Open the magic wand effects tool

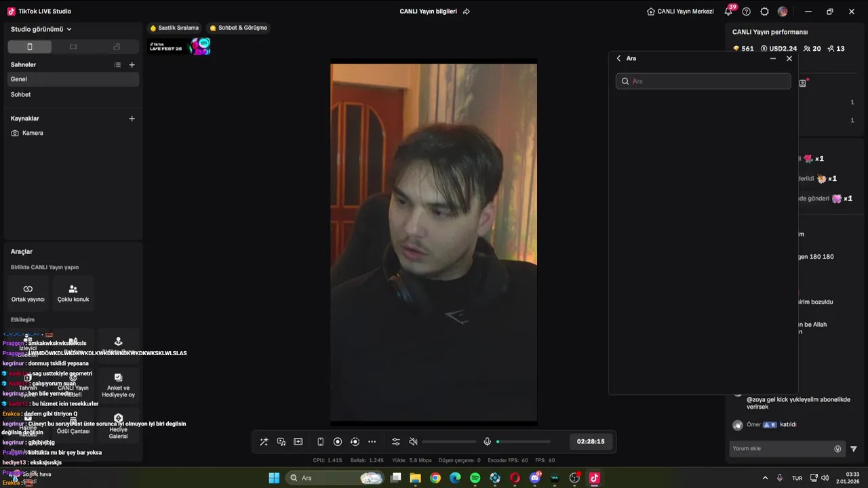tap(264, 442)
